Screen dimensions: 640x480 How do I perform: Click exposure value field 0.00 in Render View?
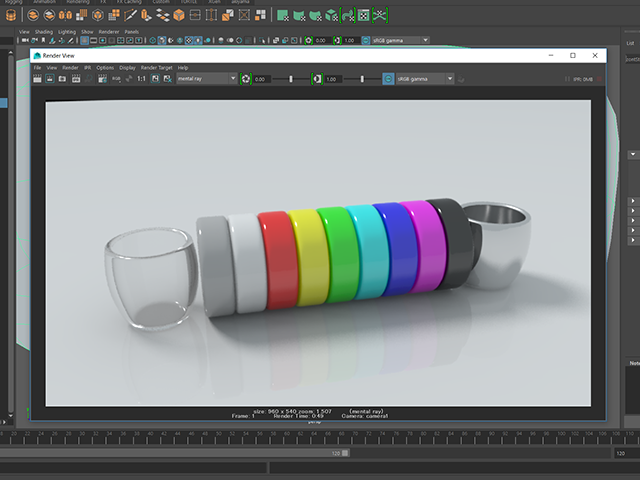pos(261,79)
